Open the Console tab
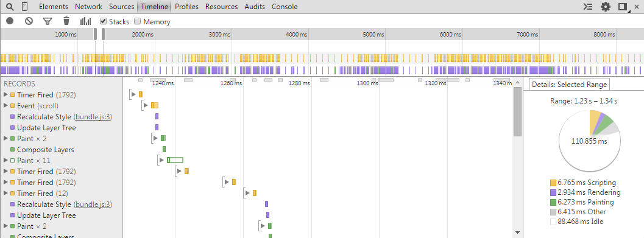The image size is (644, 238). [x=285, y=7]
